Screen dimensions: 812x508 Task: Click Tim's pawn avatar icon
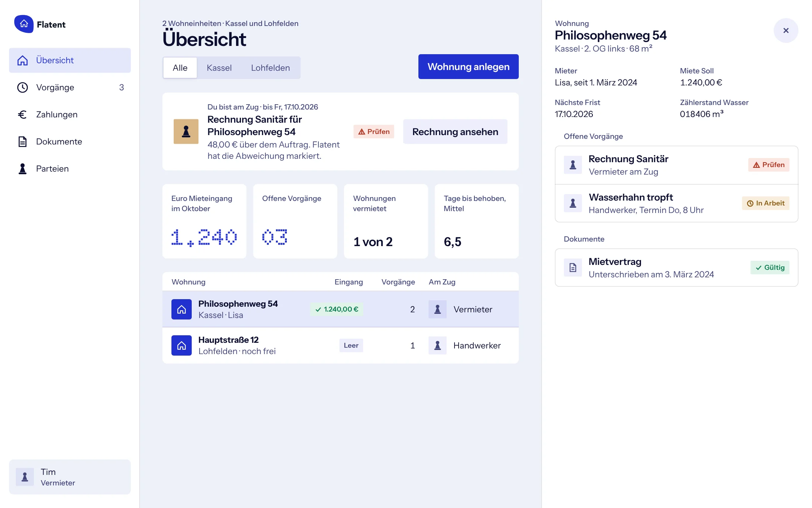click(x=25, y=477)
